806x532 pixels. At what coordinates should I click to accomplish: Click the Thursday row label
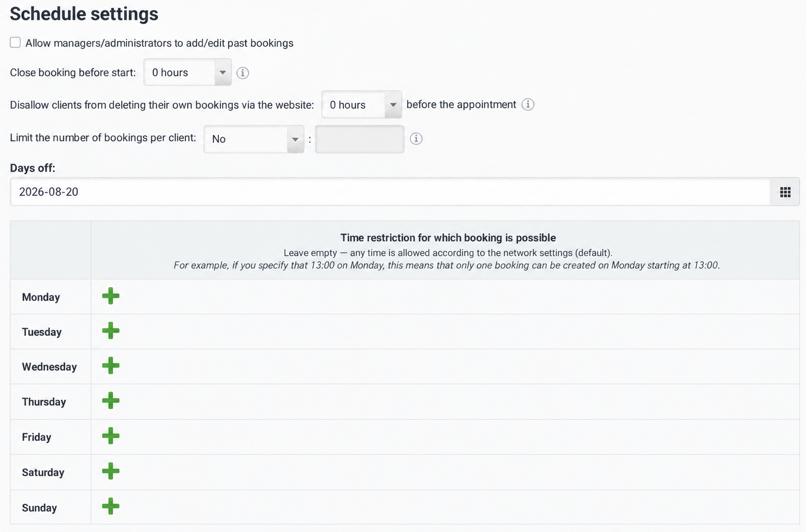pos(44,402)
